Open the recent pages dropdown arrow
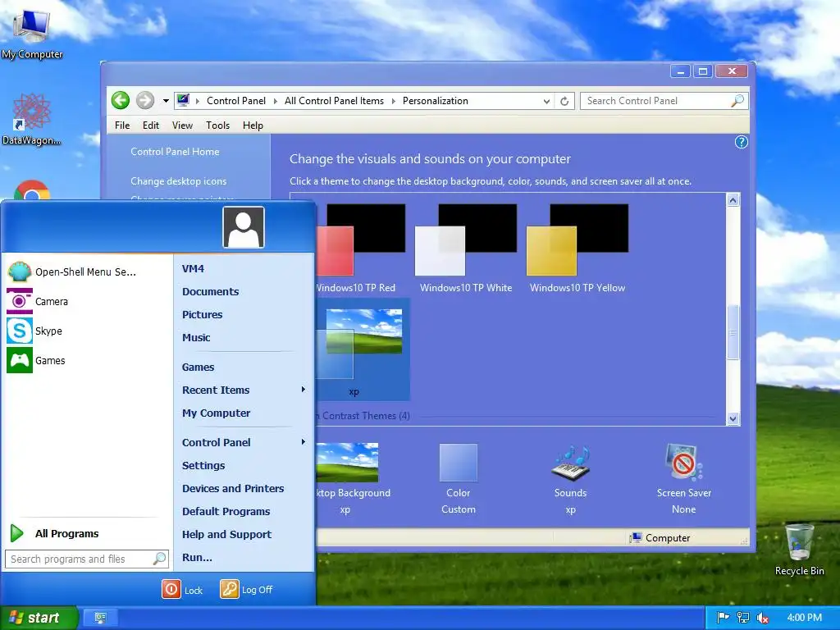 point(166,101)
